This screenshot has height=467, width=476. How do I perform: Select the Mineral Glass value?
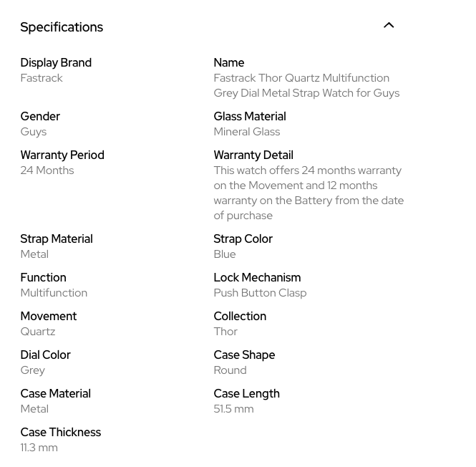pyautogui.click(x=247, y=132)
